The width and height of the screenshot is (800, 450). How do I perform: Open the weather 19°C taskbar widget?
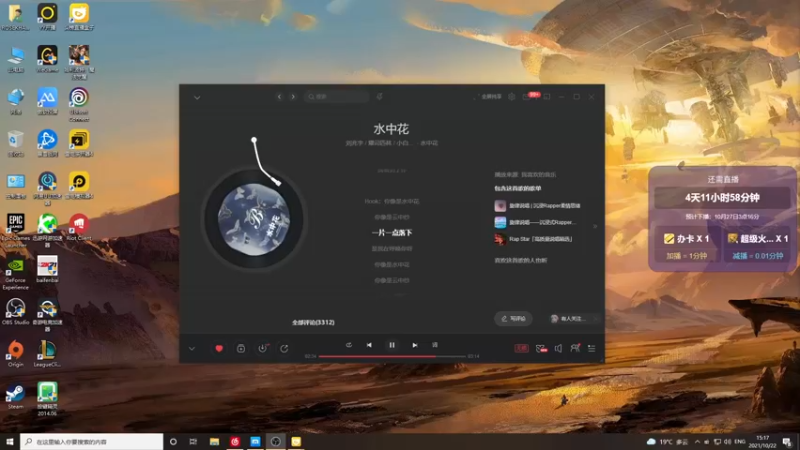tap(667, 441)
